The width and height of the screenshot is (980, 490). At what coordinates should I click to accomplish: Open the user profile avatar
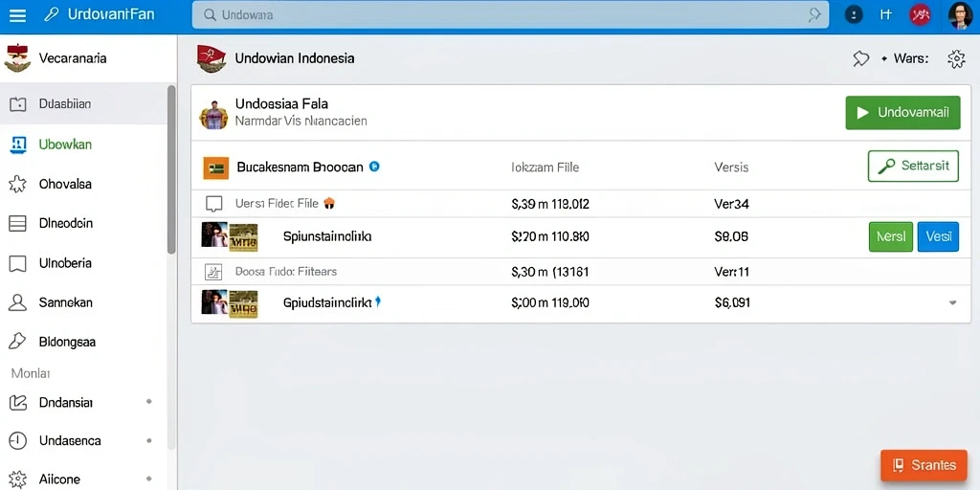coord(960,15)
